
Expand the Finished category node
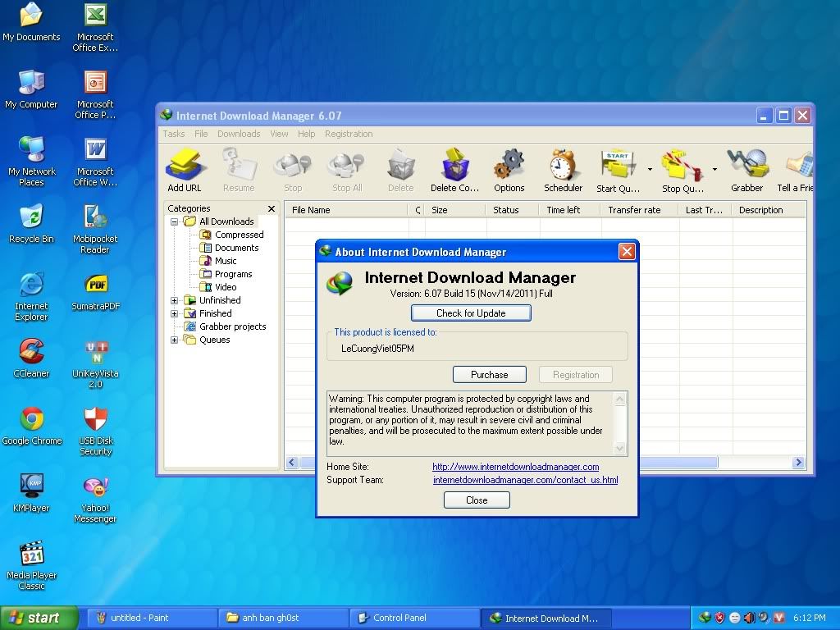point(174,314)
